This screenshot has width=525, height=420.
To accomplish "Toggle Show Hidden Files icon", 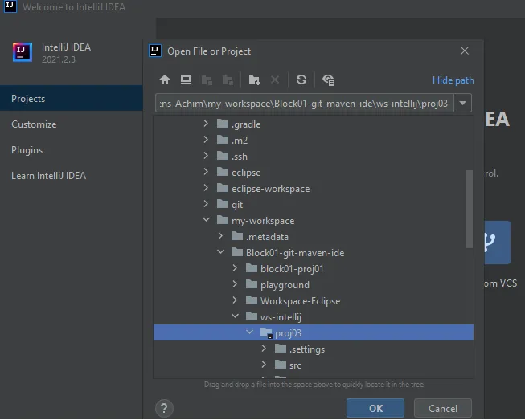I will [329, 80].
